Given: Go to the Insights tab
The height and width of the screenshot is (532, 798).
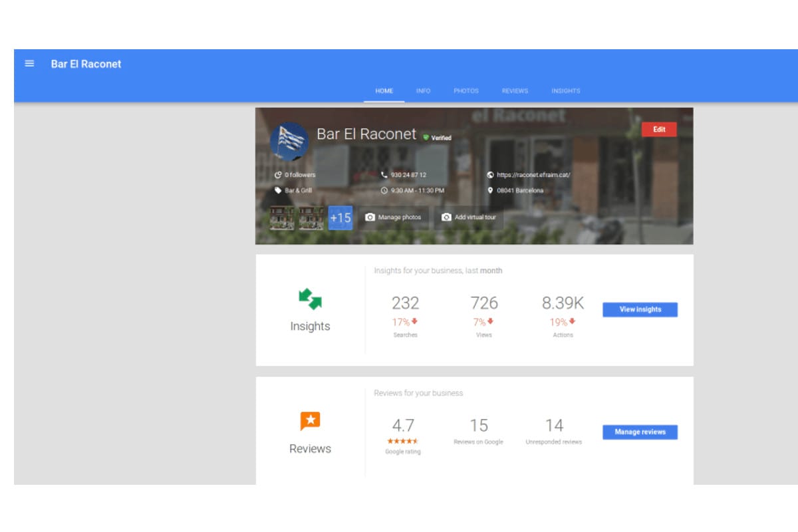Looking at the screenshot, I should pyautogui.click(x=566, y=91).
